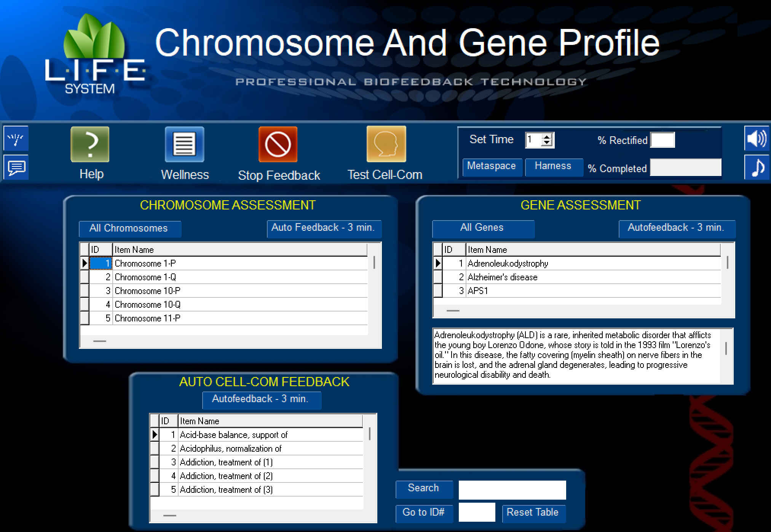Open the Harness view
771x532 pixels.
click(554, 166)
